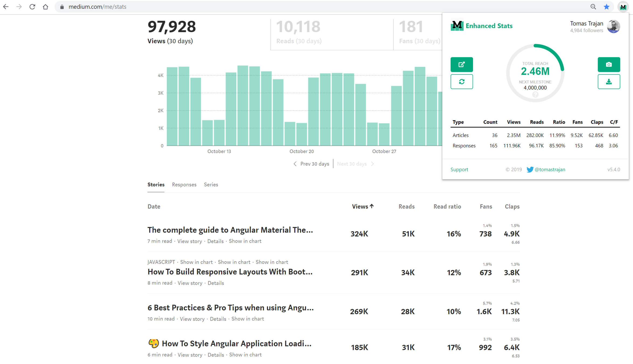Sort stories table by Claps column

[512, 207]
